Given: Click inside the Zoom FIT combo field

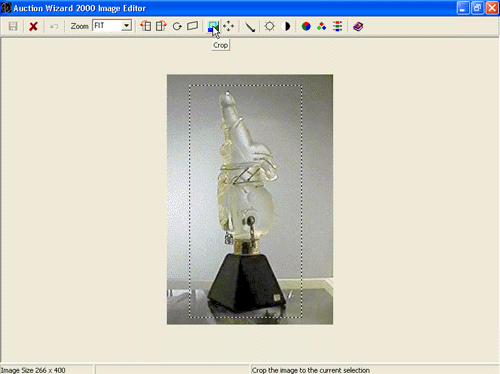Looking at the screenshot, I should (x=107, y=26).
